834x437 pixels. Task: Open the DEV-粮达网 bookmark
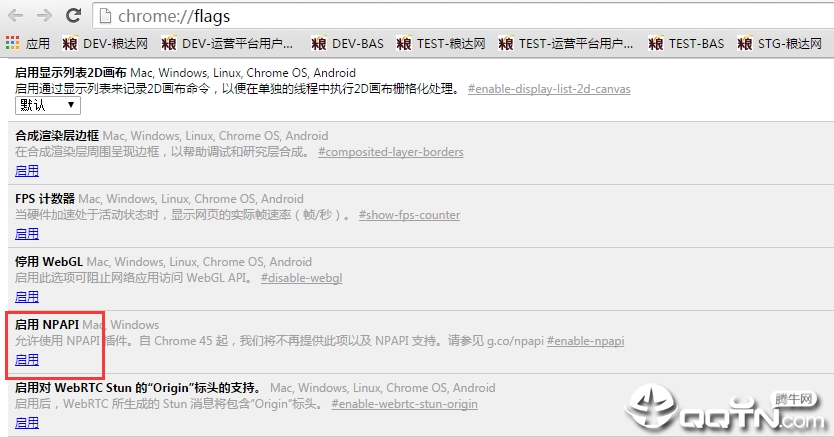coord(105,43)
